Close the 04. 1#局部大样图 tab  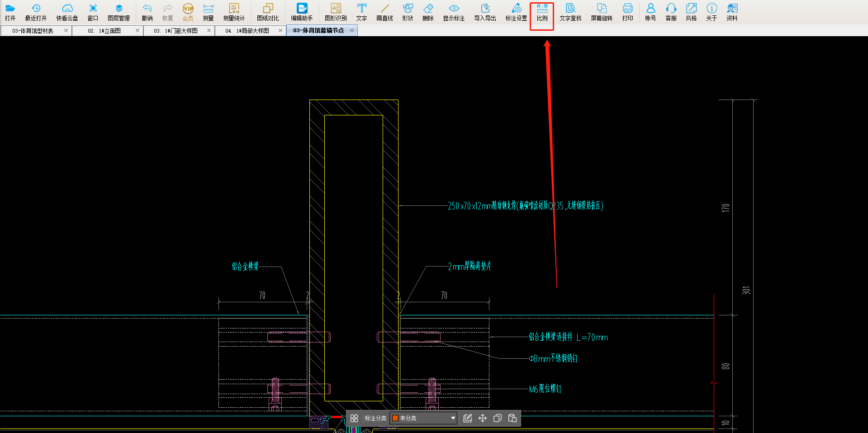pos(280,30)
